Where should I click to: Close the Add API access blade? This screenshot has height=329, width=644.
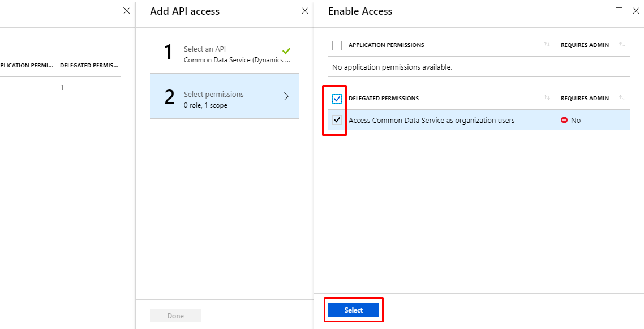tap(305, 11)
